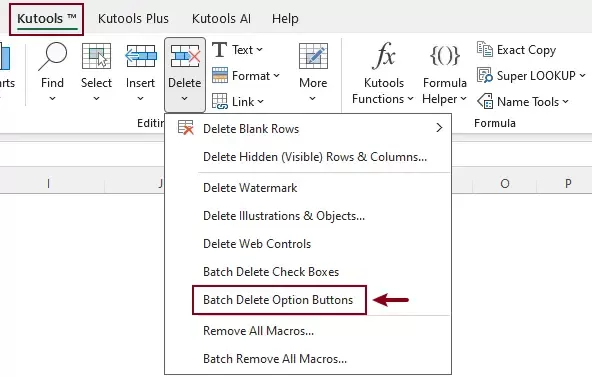Collapse the Delete dropdown arrow

[184, 98]
